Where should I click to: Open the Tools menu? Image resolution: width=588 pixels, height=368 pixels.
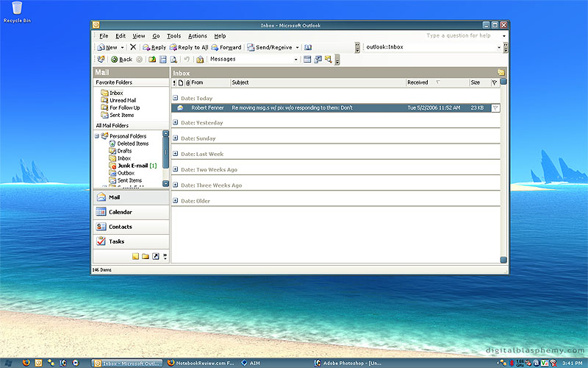(x=173, y=35)
